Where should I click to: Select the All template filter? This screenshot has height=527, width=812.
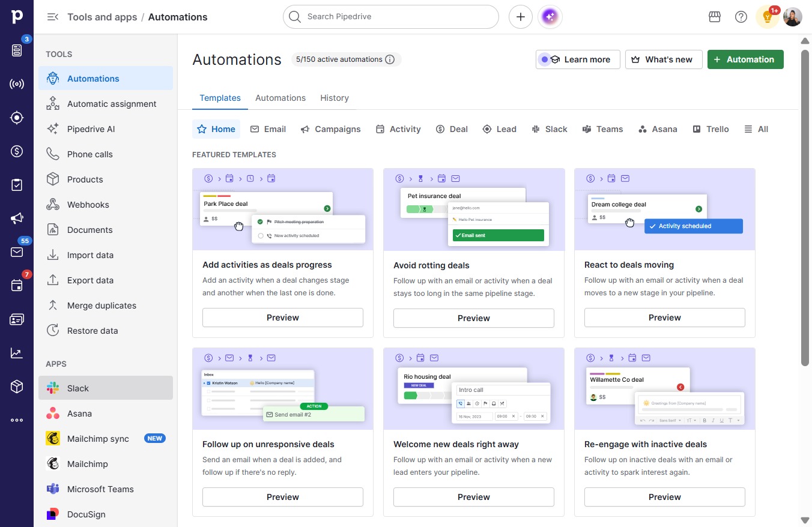tap(756, 129)
